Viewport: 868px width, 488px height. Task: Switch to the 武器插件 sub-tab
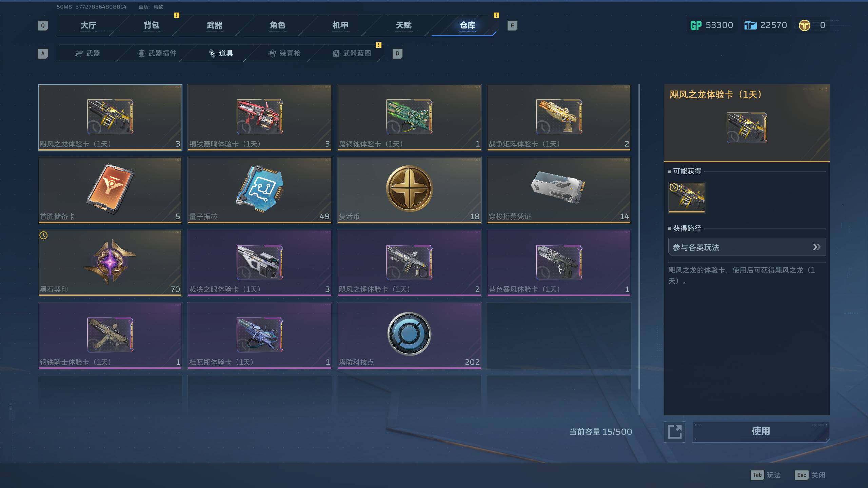point(157,53)
